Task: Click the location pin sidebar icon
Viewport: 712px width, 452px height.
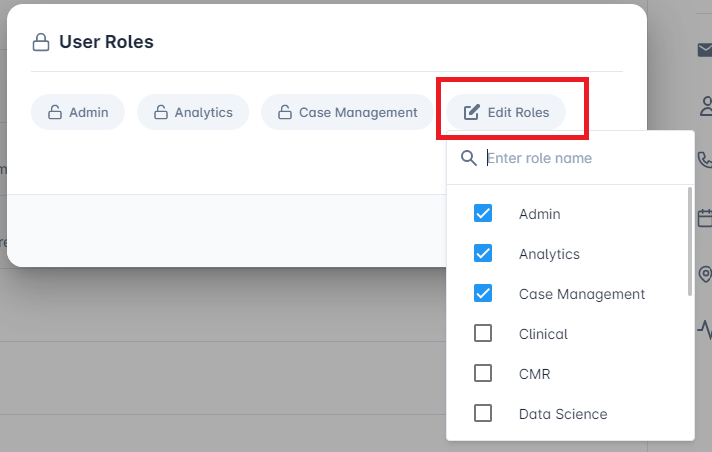Action: click(705, 274)
